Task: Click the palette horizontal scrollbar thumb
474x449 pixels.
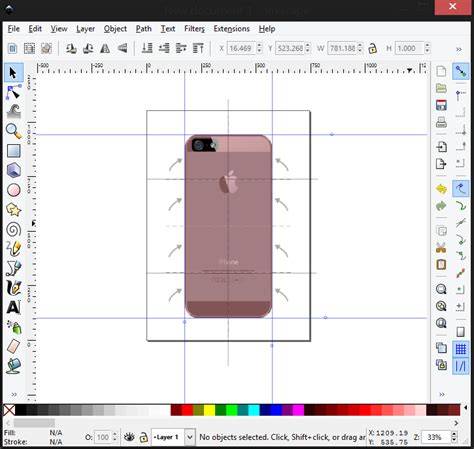Action: (x=34, y=423)
